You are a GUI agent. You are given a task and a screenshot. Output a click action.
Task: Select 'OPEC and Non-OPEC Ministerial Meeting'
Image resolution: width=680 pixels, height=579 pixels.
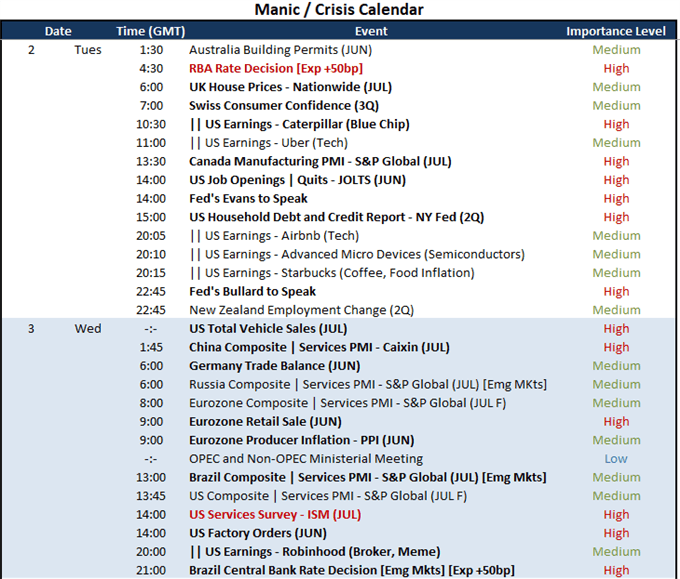(306, 459)
